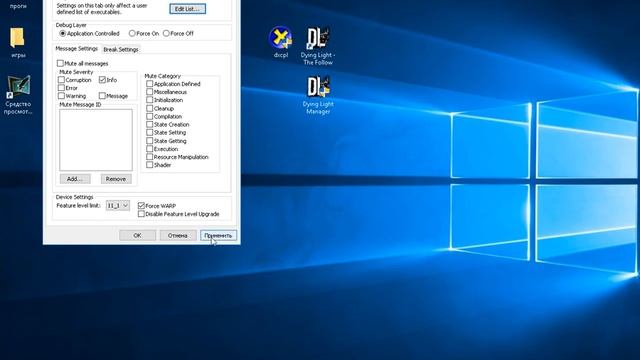This screenshot has width=640, height=360.
Task: Select the игры folder on desktop
Action: pyautogui.click(x=18, y=42)
